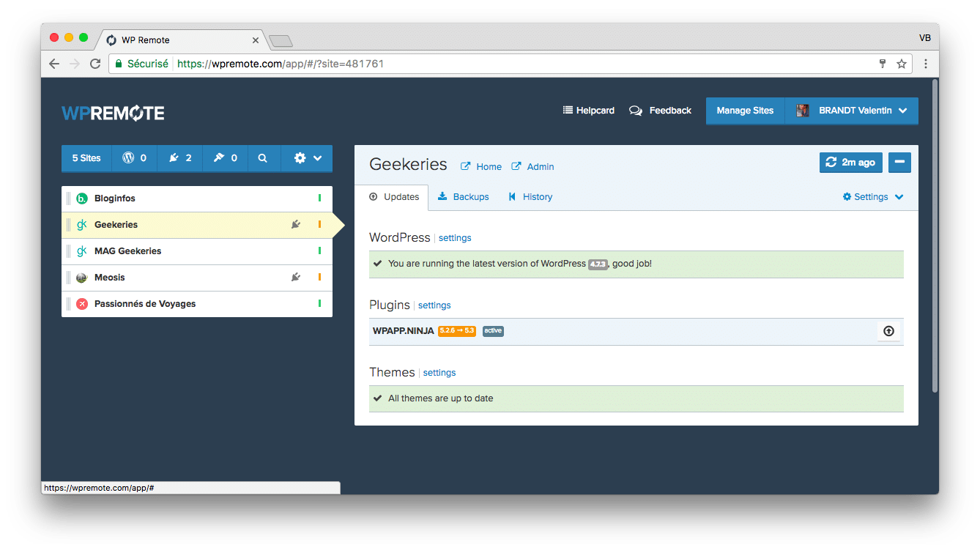Open the site search magnifier
This screenshot has width=980, height=553.
click(x=263, y=157)
